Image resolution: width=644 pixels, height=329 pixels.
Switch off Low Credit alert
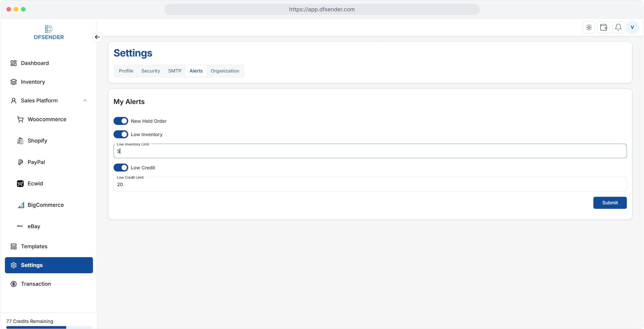[121, 168]
